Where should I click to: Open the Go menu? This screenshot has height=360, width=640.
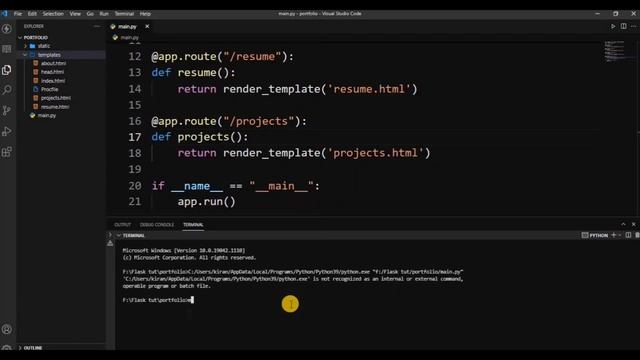coord(90,13)
